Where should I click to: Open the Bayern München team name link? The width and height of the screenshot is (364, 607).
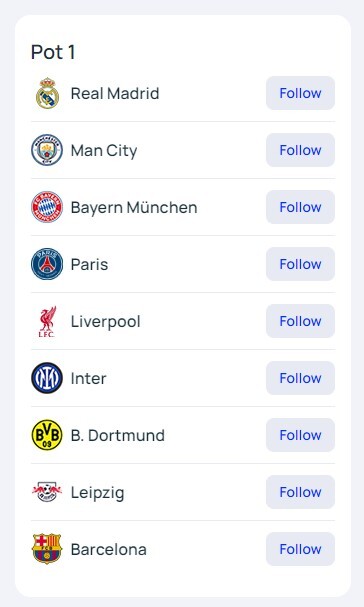click(x=134, y=207)
